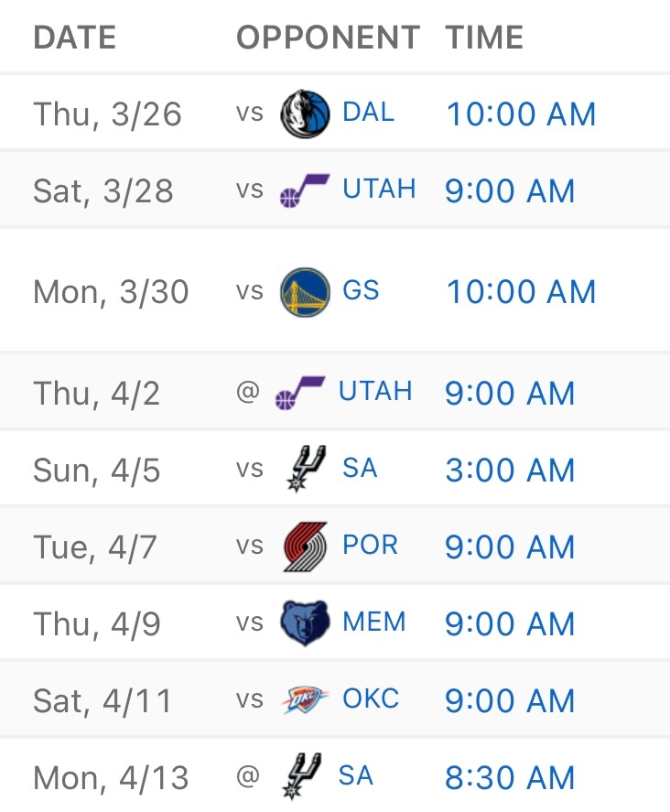The width and height of the screenshot is (670, 812).
Task: Open the OKC team link
Action: pyautogui.click(x=371, y=699)
